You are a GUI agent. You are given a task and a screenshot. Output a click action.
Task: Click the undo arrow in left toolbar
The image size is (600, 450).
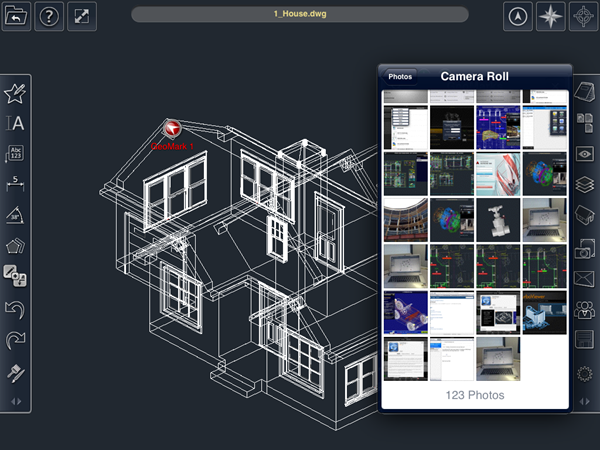pyautogui.click(x=15, y=307)
